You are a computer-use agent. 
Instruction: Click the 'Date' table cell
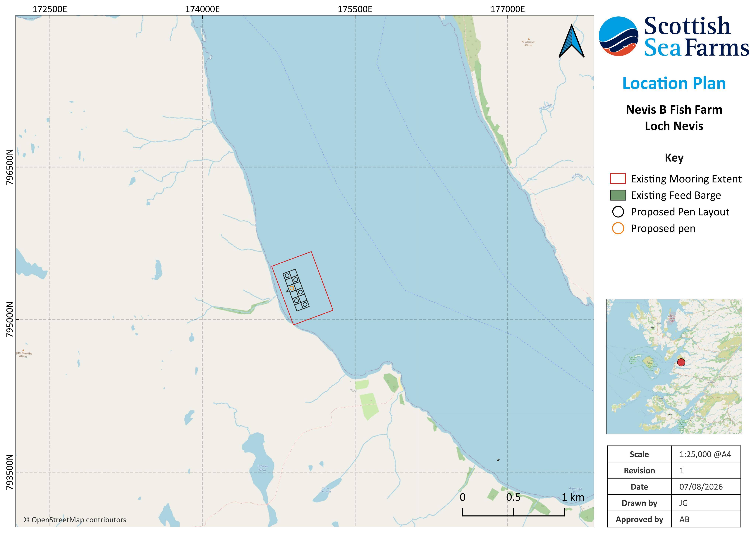click(639, 487)
